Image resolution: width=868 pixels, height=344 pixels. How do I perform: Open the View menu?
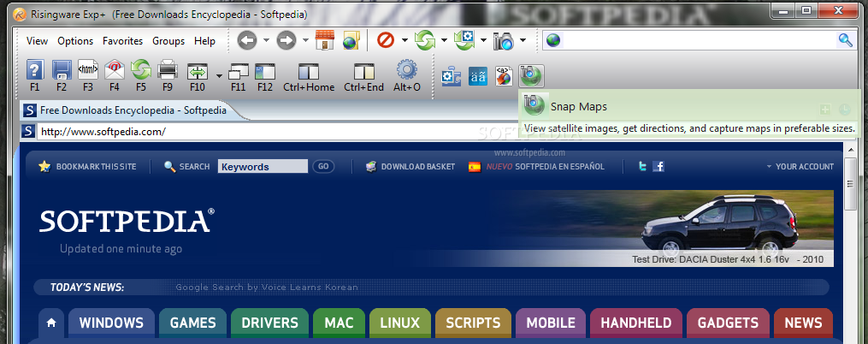[37, 41]
